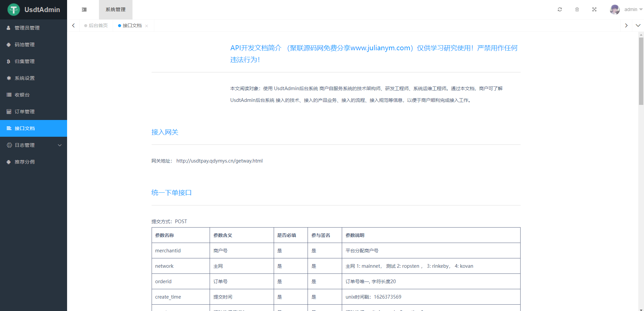Open the 收银台 sidebar item
Viewport: 644px width, 311px height.
tap(22, 95)
